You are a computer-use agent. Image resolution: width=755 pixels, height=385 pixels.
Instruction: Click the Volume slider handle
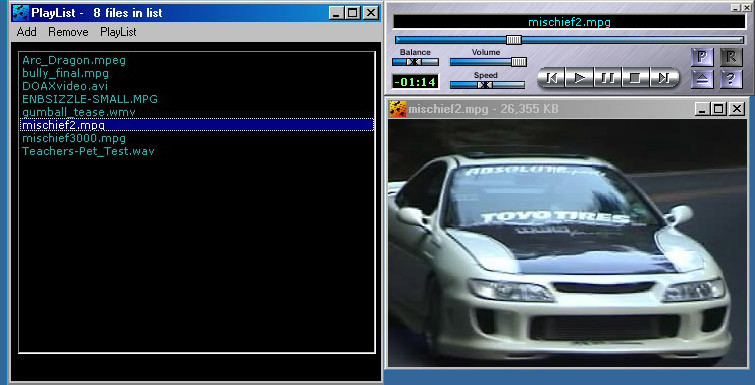tap(519, 62)
